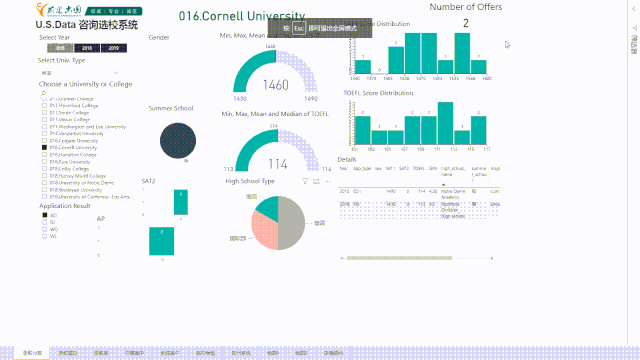Click the search icon in the university list
640x360 pixels.
pyautogui.click(x=43, y=93)
